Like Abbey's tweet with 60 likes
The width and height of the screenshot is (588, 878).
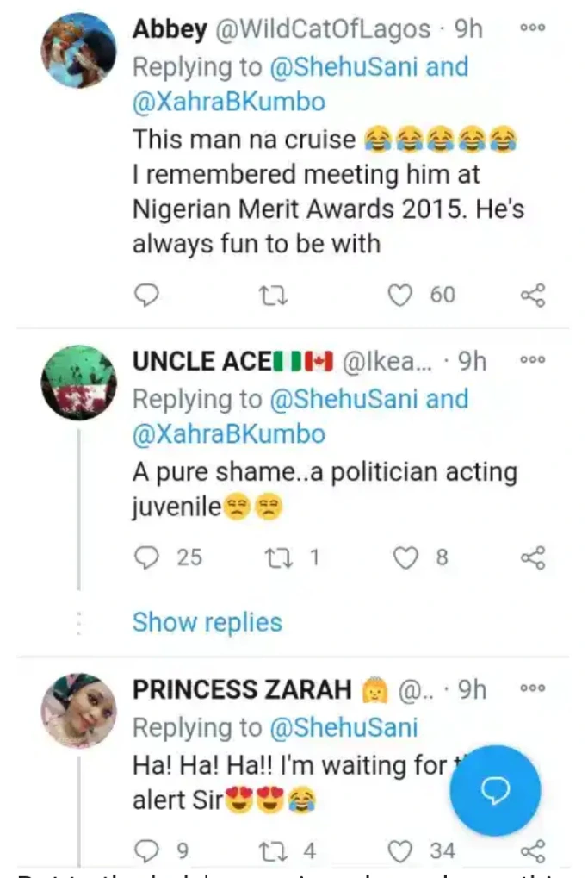pyautogui.click(x=399, y=296)
